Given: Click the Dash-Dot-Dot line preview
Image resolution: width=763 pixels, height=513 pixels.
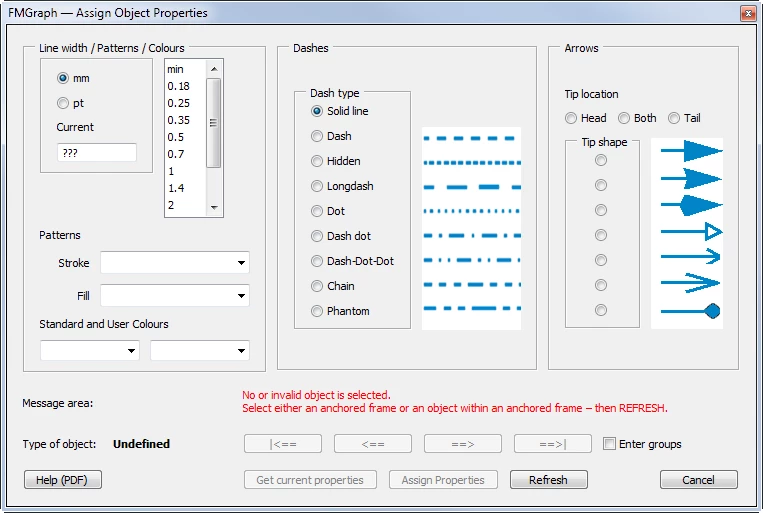Looking at the screenshot, I should [x=472, y=260].
